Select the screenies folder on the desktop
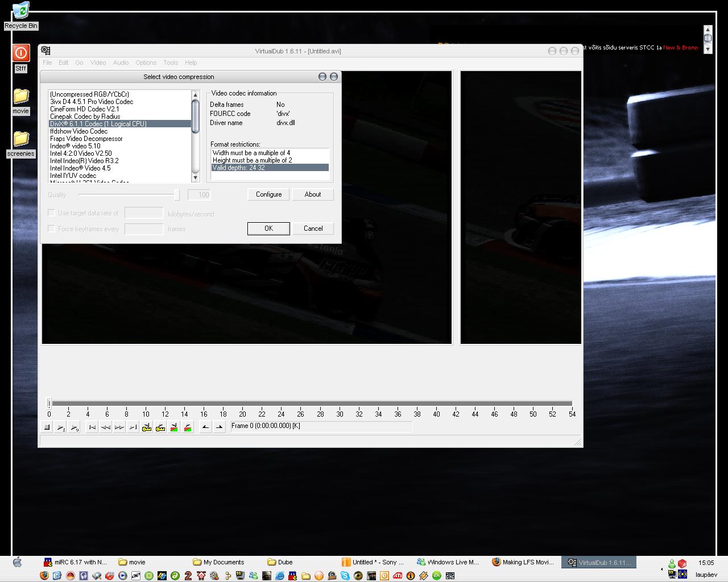 20,144
